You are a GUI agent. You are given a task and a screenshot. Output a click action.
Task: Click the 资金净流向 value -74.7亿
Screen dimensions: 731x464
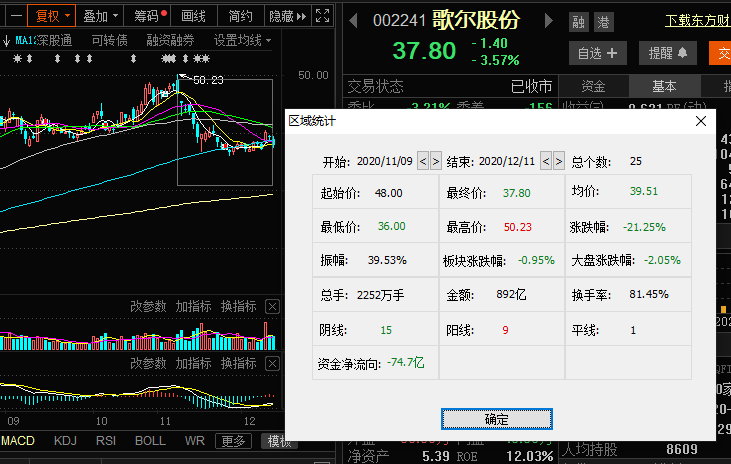pyautogui.click(x=406, y=362)
